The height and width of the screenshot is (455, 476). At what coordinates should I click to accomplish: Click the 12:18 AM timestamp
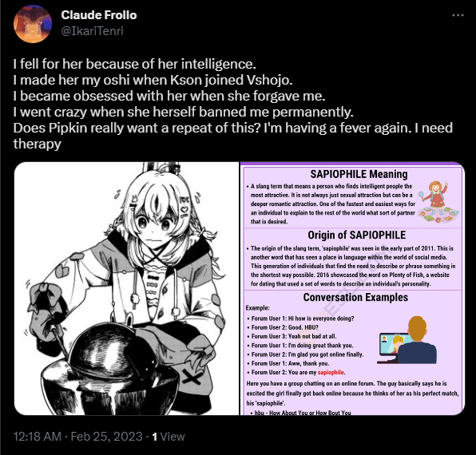click(x=38, y=437)
